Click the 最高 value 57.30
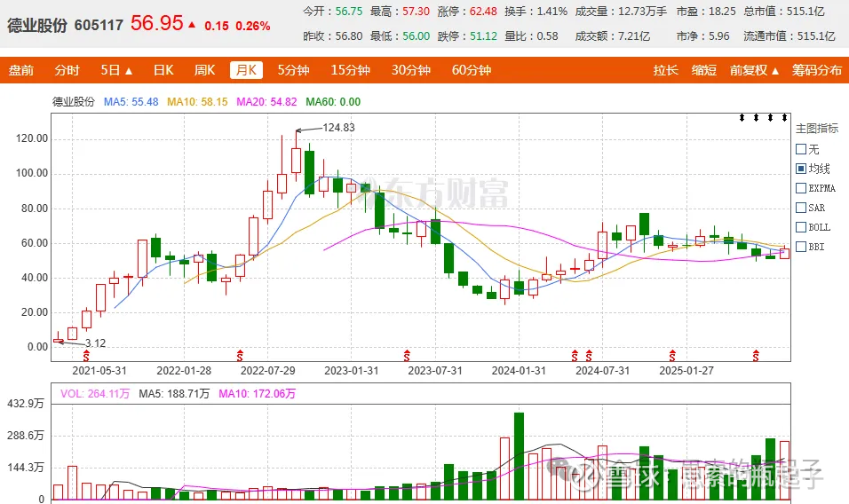 pos(416,12)
